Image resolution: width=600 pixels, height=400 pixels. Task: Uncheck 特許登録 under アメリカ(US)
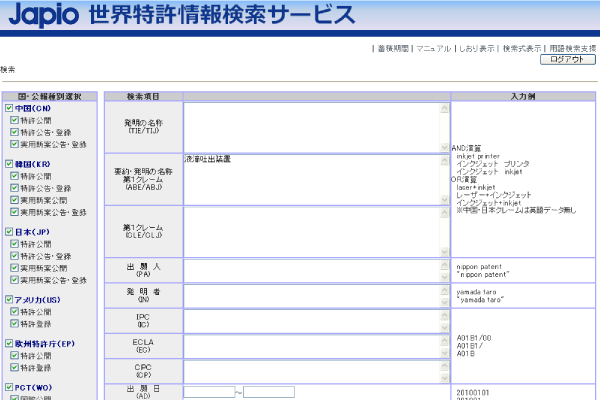click(15, 324)
